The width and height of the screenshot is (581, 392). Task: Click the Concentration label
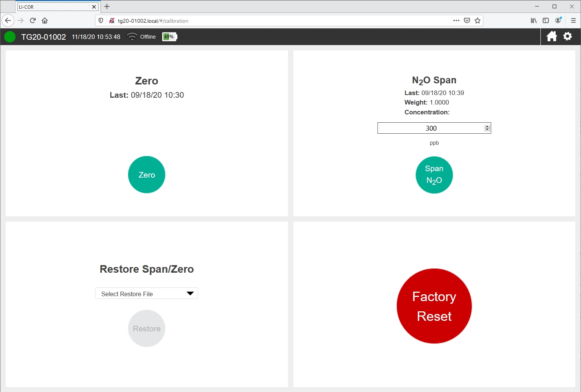[x=427, y=112]
